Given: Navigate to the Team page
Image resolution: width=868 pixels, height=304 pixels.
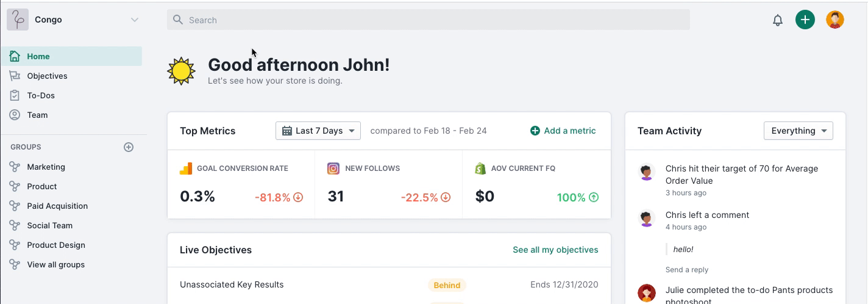Looking at the screenshot, I should (x=37, y=115).
